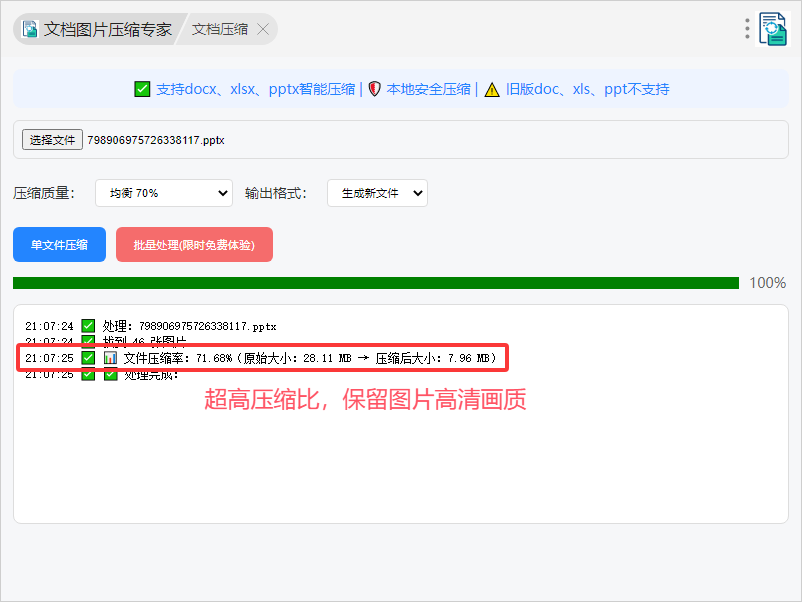Click the red shield icon beside 本地安全压缩
This screenshot has width=802, height=602.
tap(375, 89)
